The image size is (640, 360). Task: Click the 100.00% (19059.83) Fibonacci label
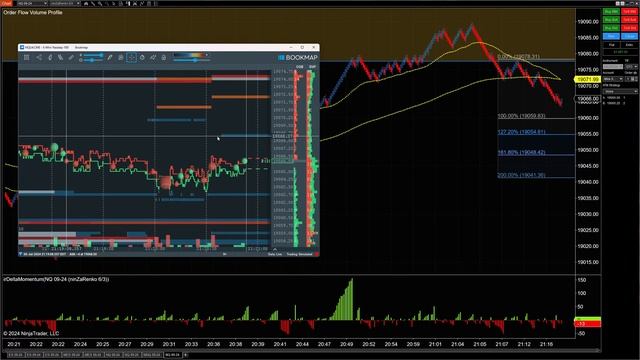[x=521, y=116]
